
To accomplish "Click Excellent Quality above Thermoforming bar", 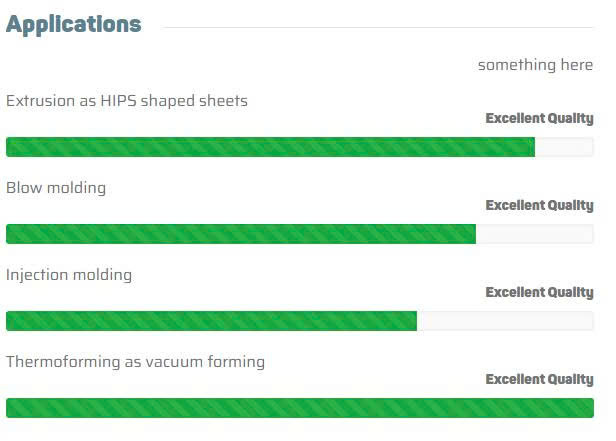I will pyautogui.click(x=539, y=380).
